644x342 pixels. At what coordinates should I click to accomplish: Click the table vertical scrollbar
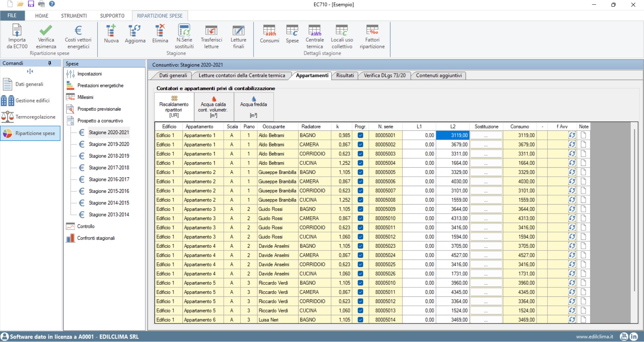click(634, 210)
